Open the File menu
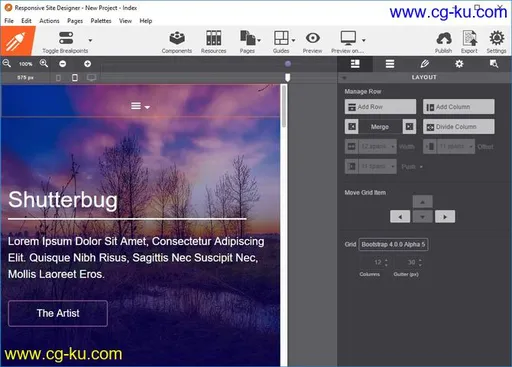This screenshot has height=367, width=512. point(9,21)
